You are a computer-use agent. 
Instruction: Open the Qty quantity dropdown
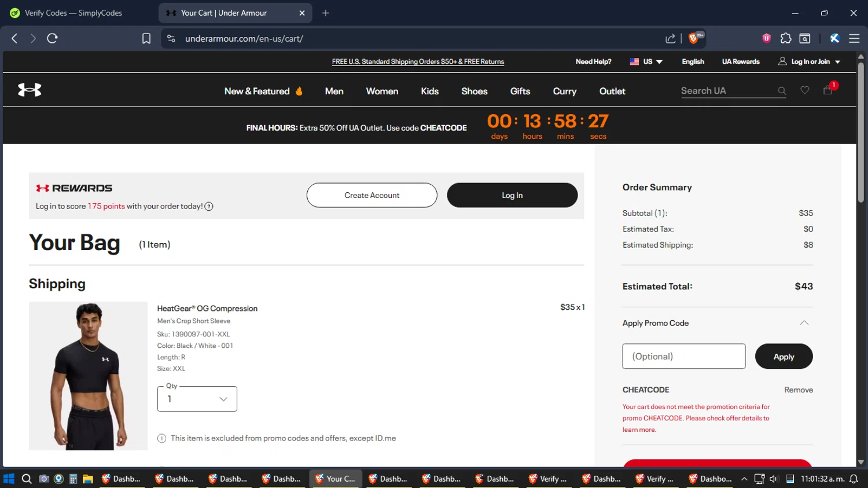pos(197,399)
